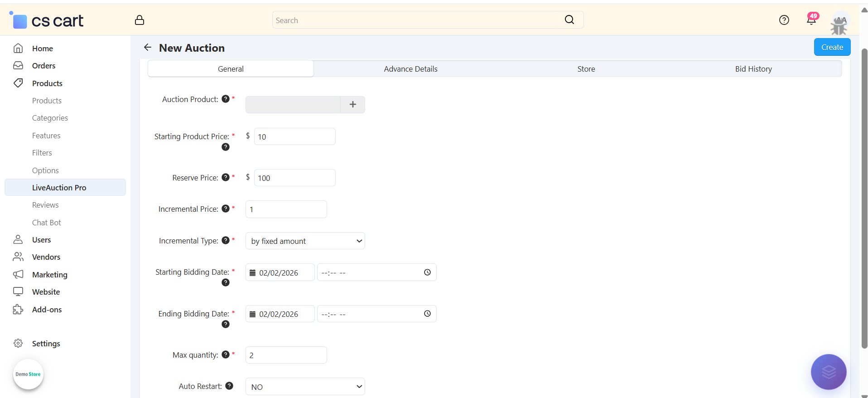Screen dimensions: 868x398
Task: Click the search magnifier icon
Action: (569, 19)
